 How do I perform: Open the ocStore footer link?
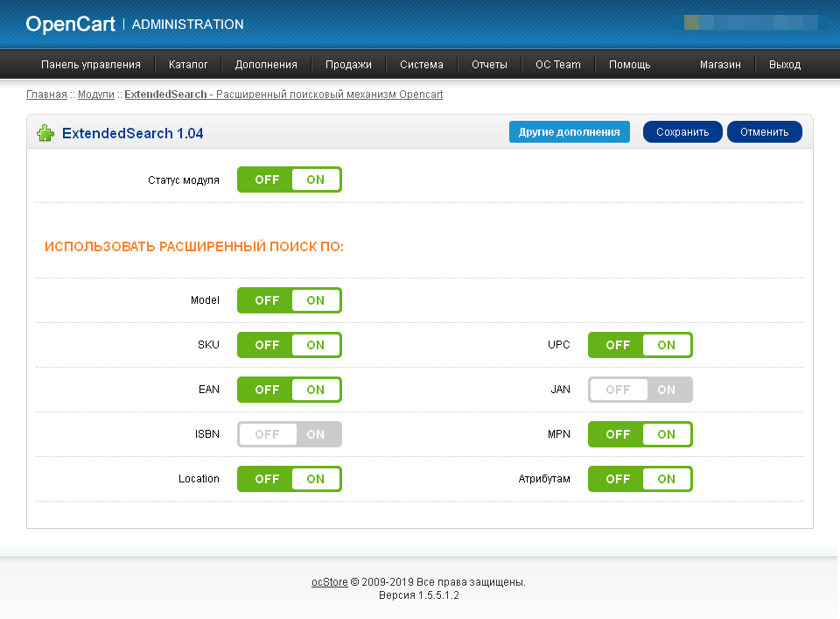click(330, 582)
